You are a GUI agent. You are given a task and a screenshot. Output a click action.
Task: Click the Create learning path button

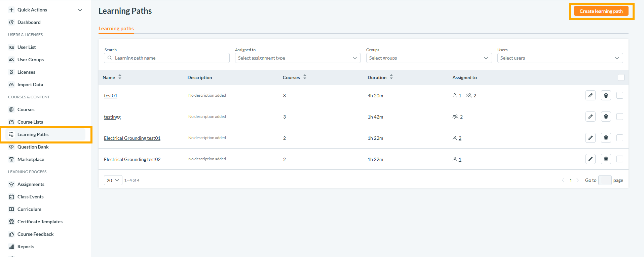click(x=601, y=11)
